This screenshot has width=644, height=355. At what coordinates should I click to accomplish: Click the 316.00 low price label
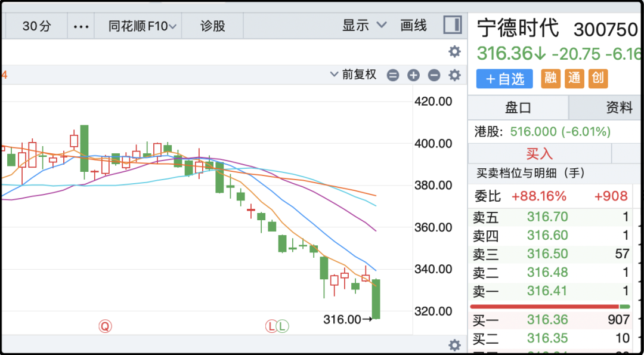pos(342,319)
